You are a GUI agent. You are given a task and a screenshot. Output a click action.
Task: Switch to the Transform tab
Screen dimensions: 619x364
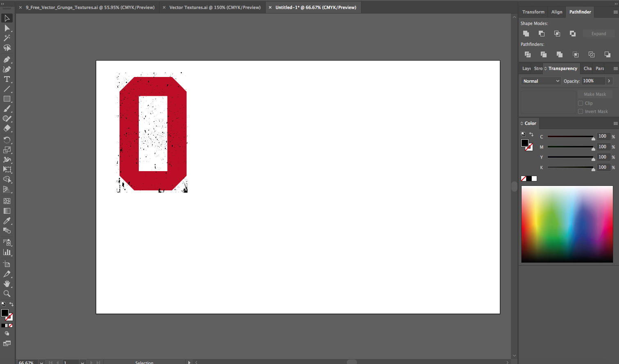[533, 12]
